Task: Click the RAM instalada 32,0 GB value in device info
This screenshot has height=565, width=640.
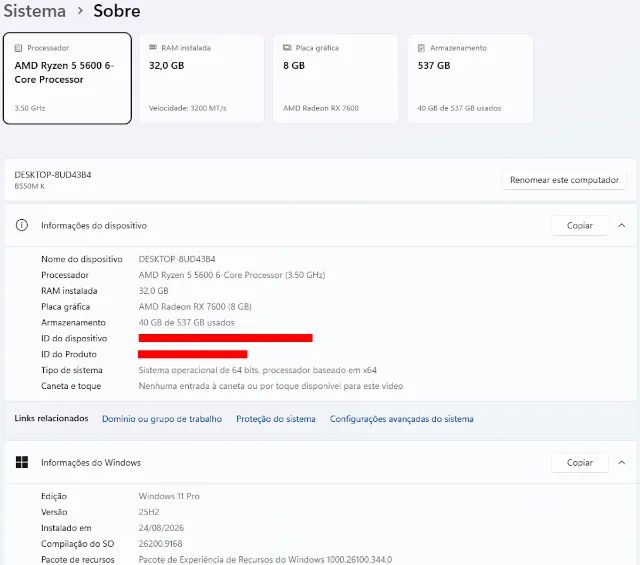Action: (153, 291)
